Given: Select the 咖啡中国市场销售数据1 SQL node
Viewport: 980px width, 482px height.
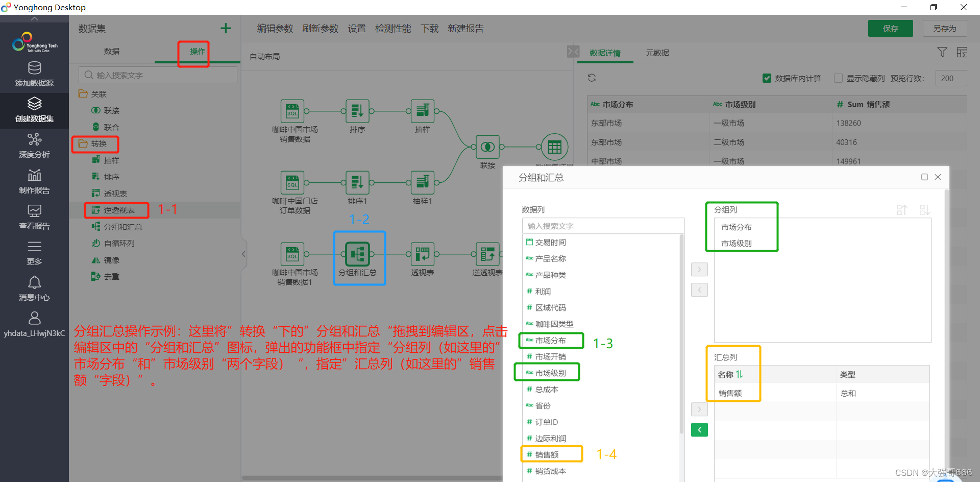Looking at the screenshot, I should [292, 254].
